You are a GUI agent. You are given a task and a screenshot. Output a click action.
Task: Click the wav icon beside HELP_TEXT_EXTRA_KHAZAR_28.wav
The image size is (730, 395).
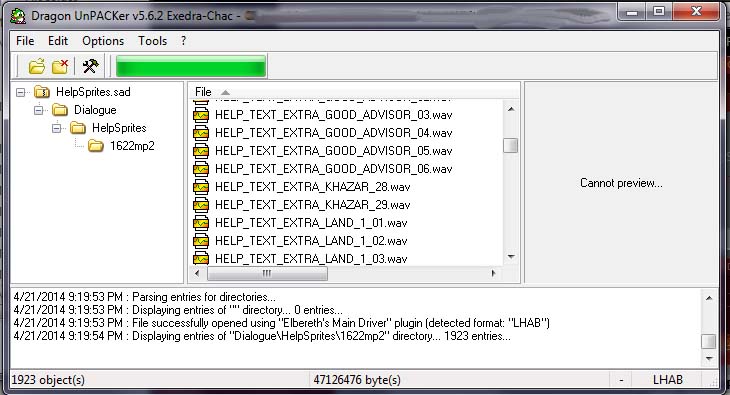(x=201, y=187)
